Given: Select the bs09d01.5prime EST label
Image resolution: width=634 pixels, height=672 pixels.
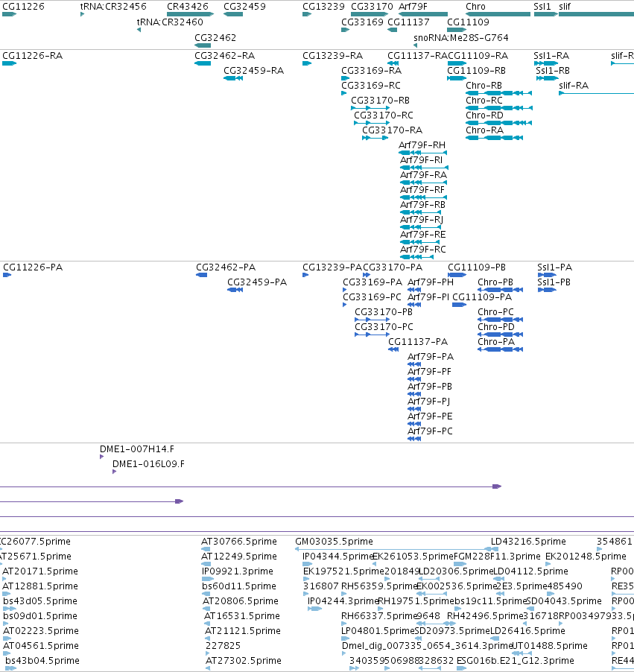Looking at the screenshot, I should click(x=40, y=616).
